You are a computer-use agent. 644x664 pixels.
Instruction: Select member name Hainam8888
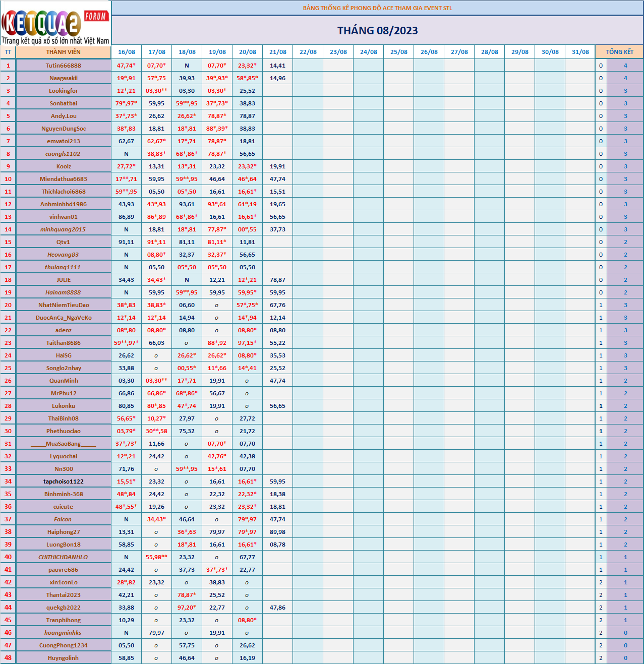point(64,292)
